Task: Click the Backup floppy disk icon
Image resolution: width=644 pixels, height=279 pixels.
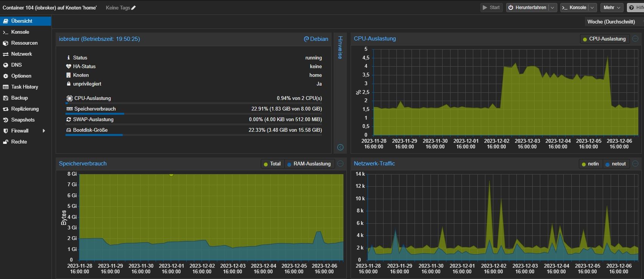Action: click(x=6, y=98)
